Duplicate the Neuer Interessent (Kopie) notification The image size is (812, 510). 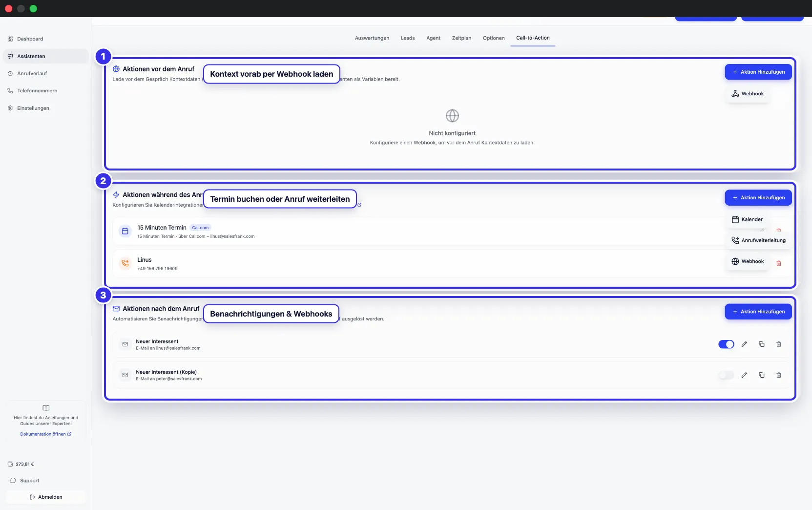coord(762,375)
